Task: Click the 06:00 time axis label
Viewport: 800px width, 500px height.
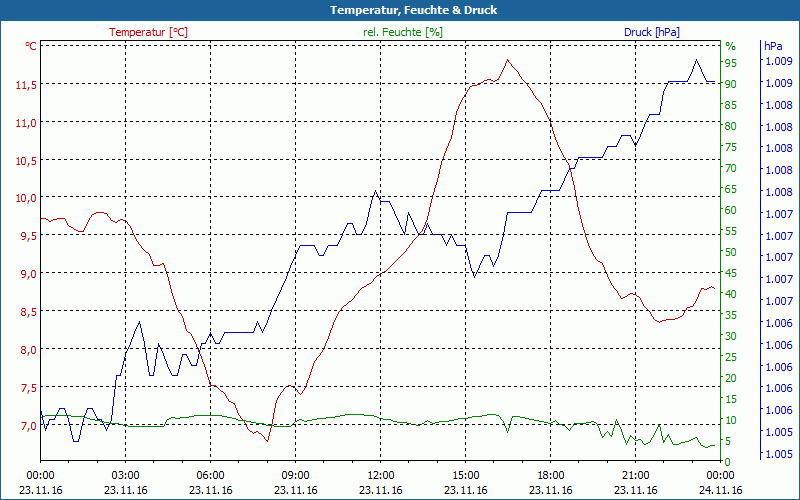Action: (x=211, y=476)
